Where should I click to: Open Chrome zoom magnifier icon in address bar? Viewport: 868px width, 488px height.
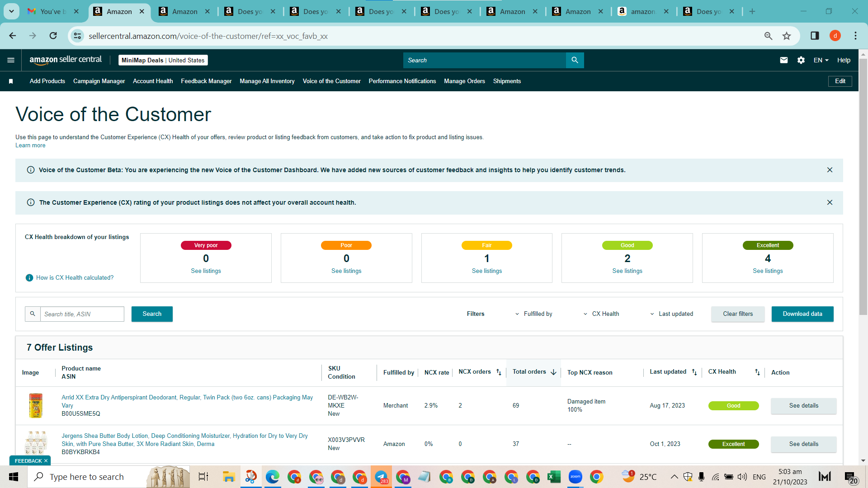(768, 36)
